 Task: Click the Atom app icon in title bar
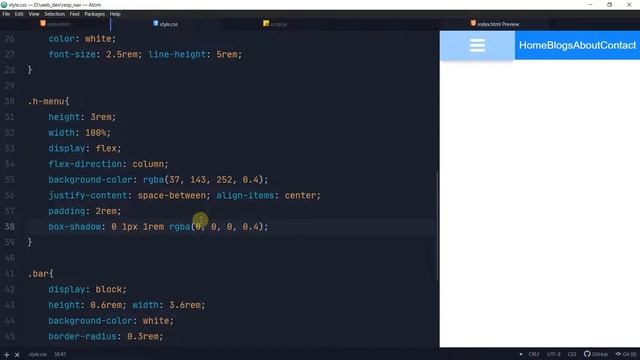coord(4,5)
